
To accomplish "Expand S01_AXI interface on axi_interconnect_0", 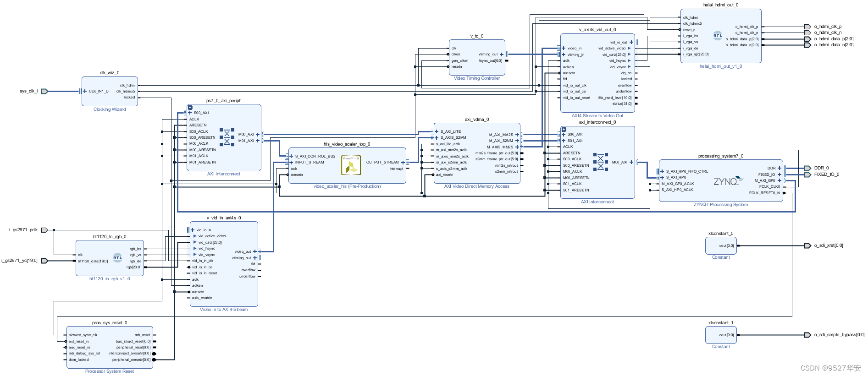I will point(564,141).
